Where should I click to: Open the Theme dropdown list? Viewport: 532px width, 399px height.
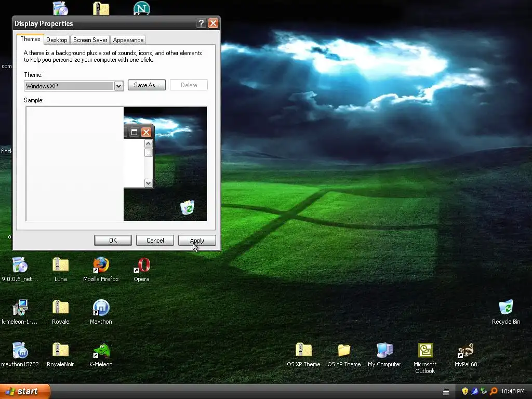click(118, 86)
